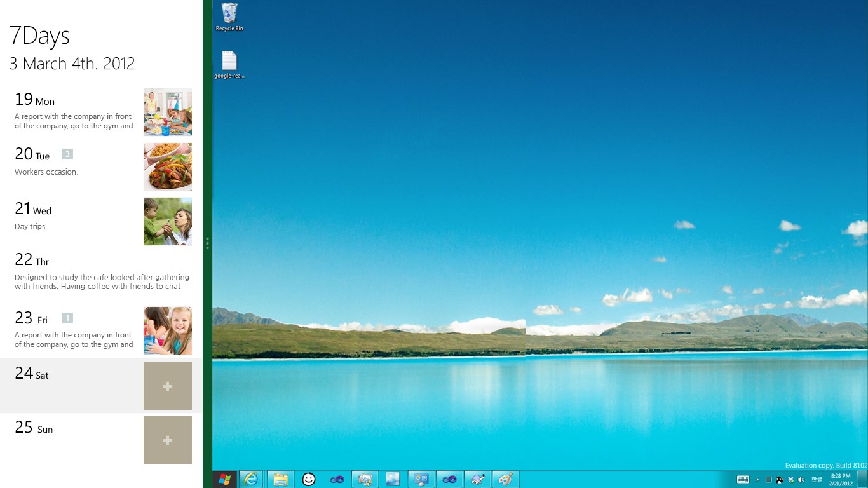The width and height of the screenshot is (868, 488).
Task: Launch Internet Explorer from the taskbar
Action: coord(252,479)
